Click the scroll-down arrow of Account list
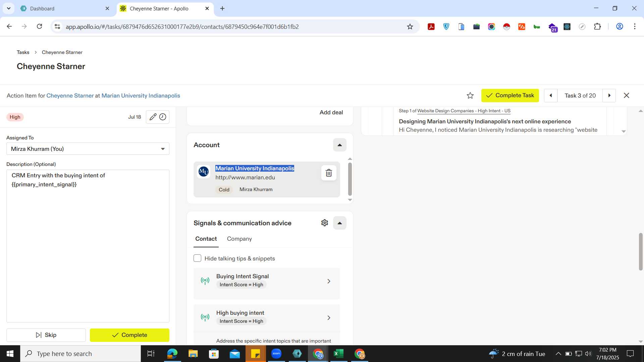This screenshot has width=644, height=362. point(350,200)
